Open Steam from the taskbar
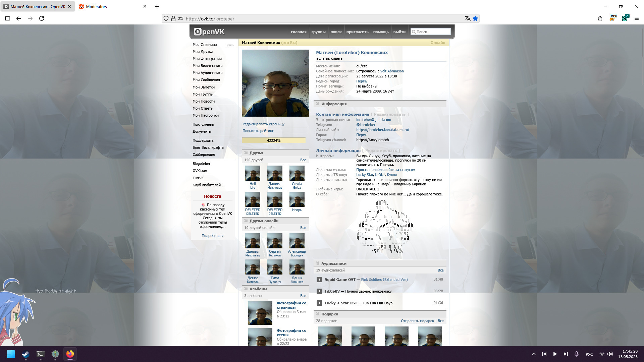This screenshot has height=362, width=644. click(x=25, y=354)
